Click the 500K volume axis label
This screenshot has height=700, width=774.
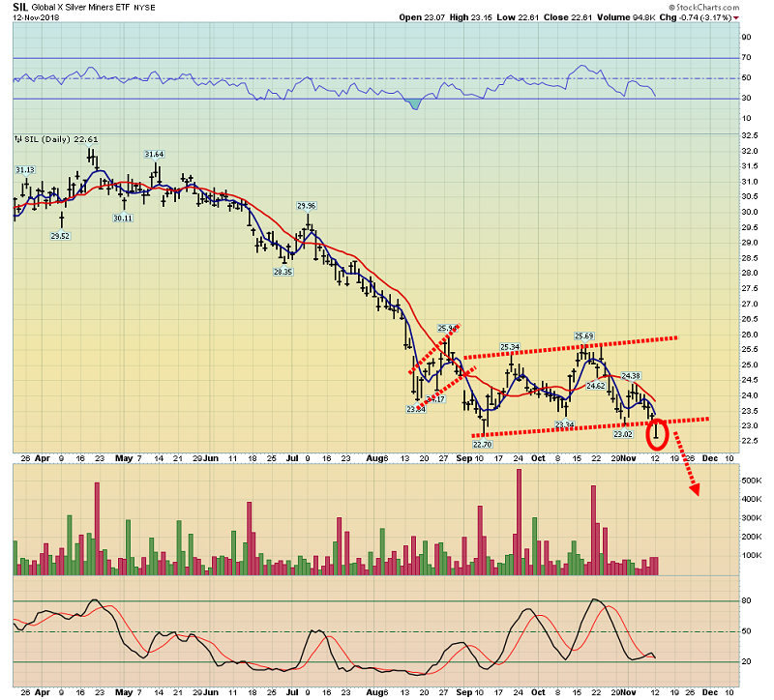(x=752, y=481)
